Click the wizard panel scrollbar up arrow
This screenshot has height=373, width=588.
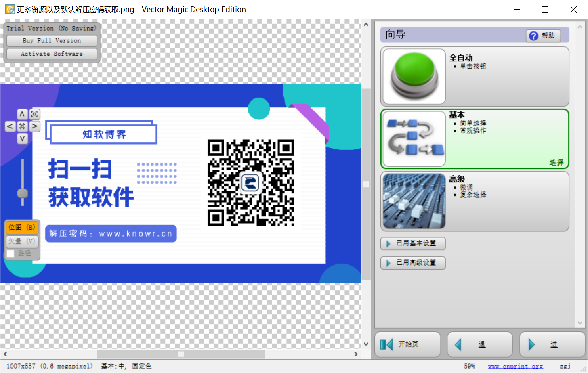pos(580,27)
